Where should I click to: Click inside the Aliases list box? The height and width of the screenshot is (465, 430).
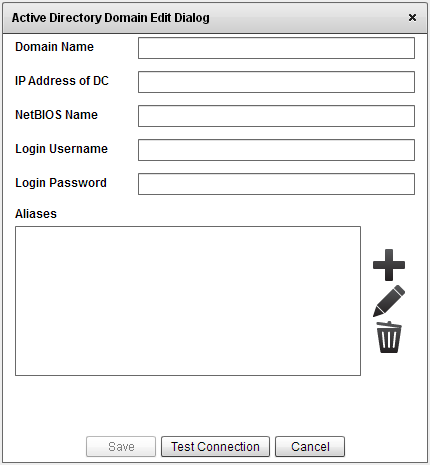click(x=188, y=301)
